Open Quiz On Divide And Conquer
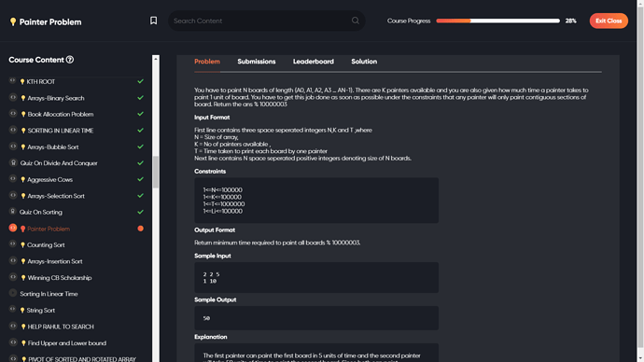 [x=59, y=163]
